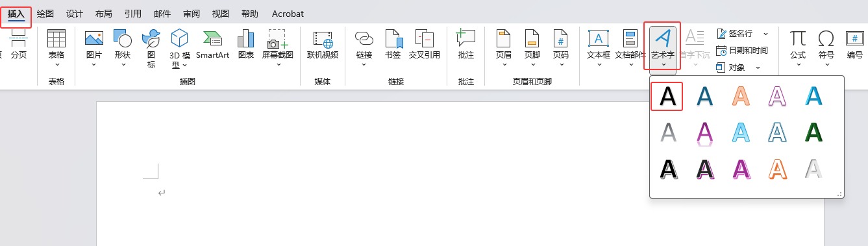Choose the gray fill WordArt style
868x246 pixels.
point(668,132)
